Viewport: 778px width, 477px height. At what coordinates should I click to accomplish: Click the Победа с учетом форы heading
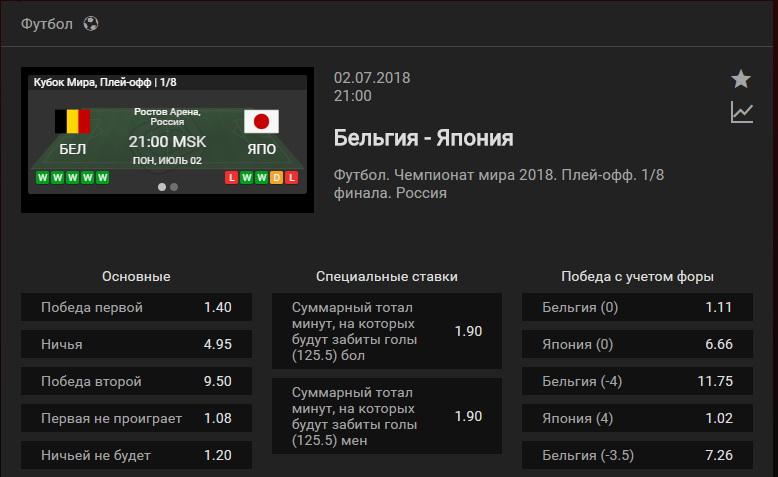pyautogui.click(x=638, y=276)
